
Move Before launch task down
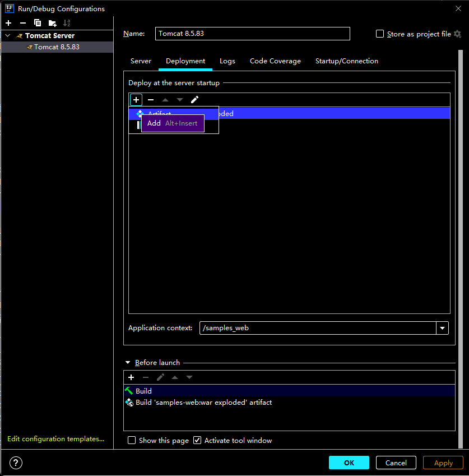[x=189, y=377]
